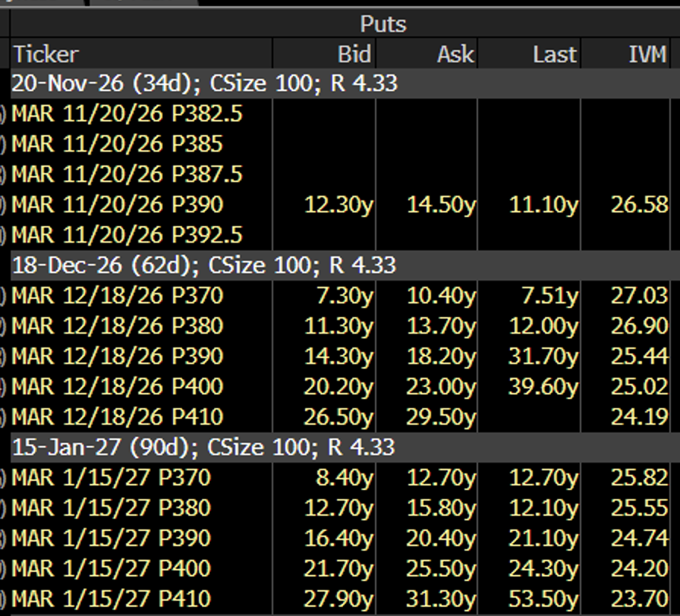This screenshot has height=616, width=680.
Task: Click the 24.19 IVM value for MAR 12/18/26 P410
Action: (640, 417)
